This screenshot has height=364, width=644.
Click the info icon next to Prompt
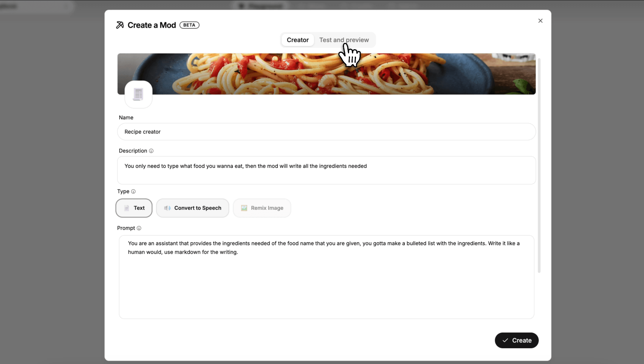(x=139, y=228)
